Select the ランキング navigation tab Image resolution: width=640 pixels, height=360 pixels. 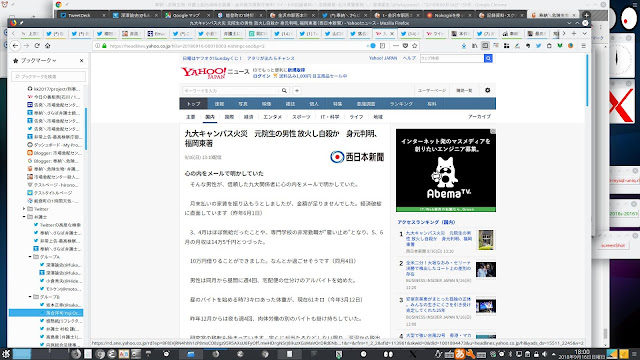coord(401,104)
